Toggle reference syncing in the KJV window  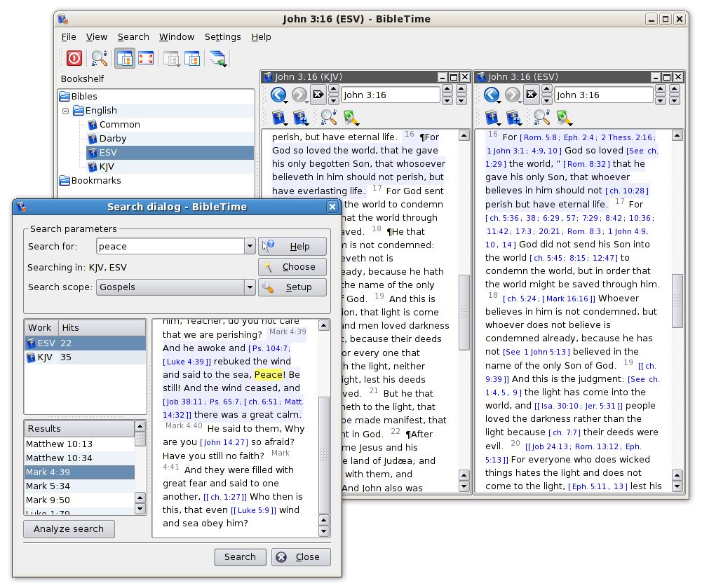coord(318,94)
